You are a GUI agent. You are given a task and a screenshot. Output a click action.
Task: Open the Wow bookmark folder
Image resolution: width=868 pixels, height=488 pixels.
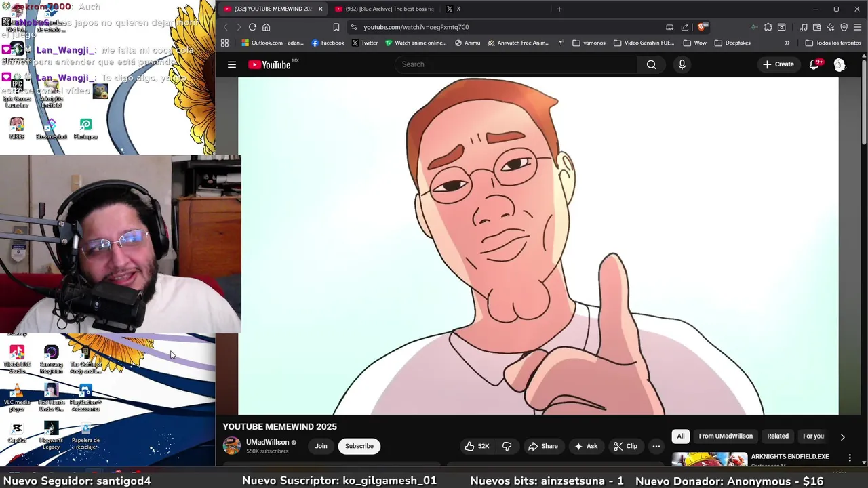(x=694, y=43)
